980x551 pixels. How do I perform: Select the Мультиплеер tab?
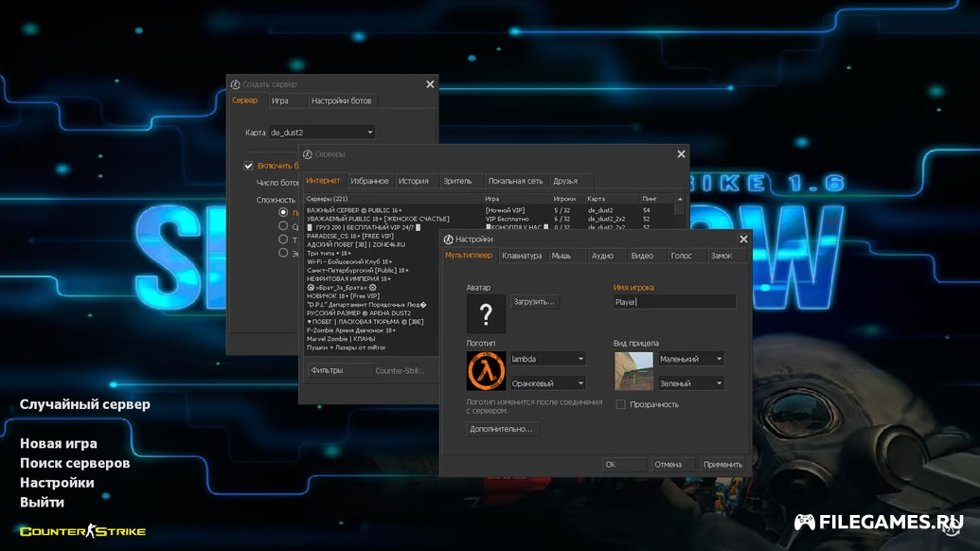(468, 255)
